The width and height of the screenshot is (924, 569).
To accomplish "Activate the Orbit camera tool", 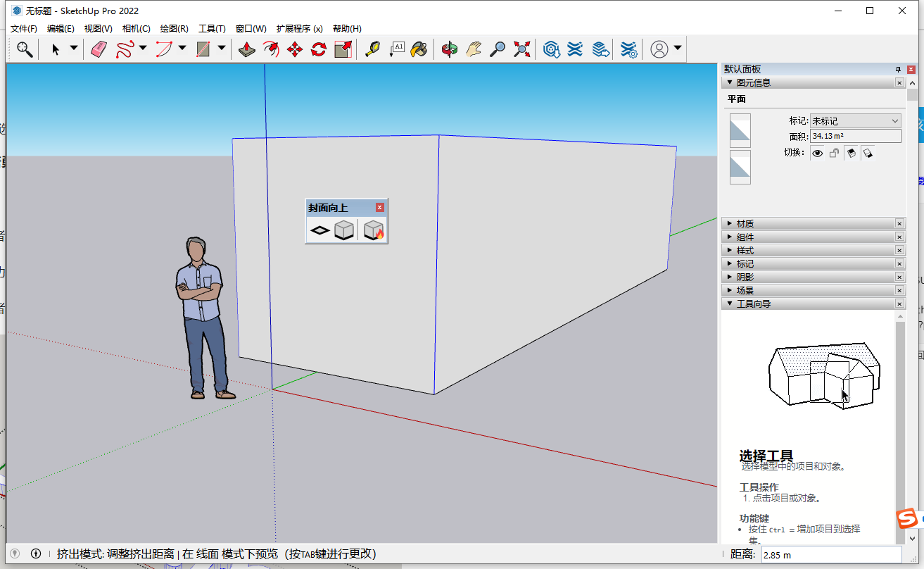I will point(450,49).
